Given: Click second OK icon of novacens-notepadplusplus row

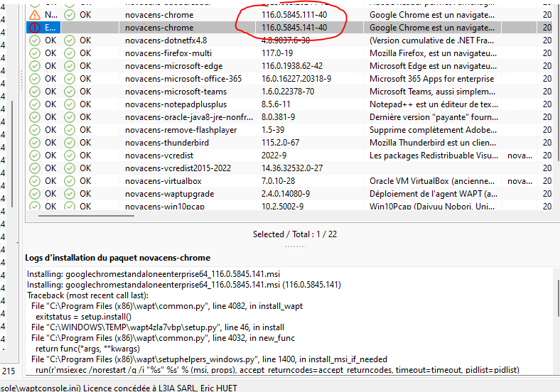Looking at the screenshot, I should [x=70, y=104].
